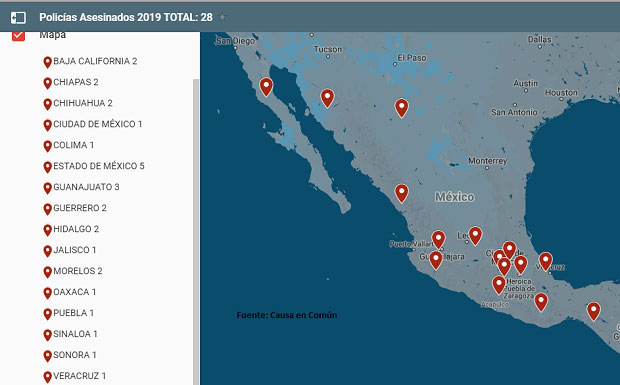The height and width of the screenshot is (385, 620).
Task: Click the pin icon beside GUANAJUATO 3
Action: click(47, 188)
